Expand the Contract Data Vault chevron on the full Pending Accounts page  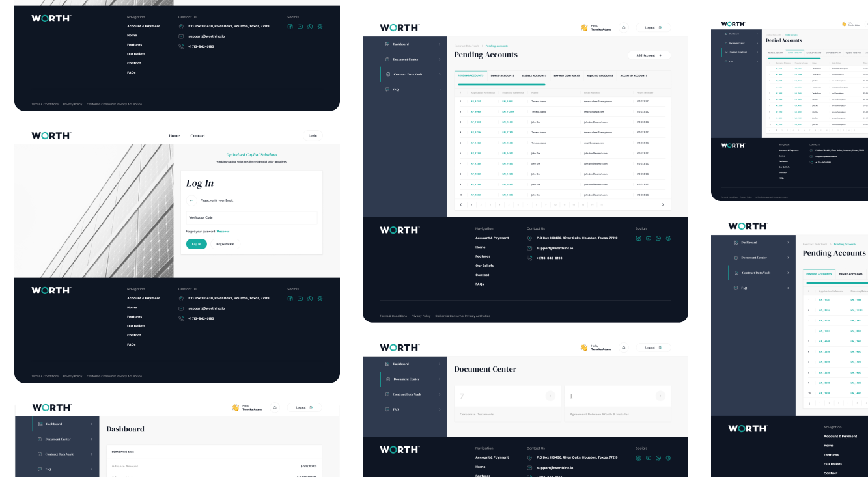coord(440,74)
